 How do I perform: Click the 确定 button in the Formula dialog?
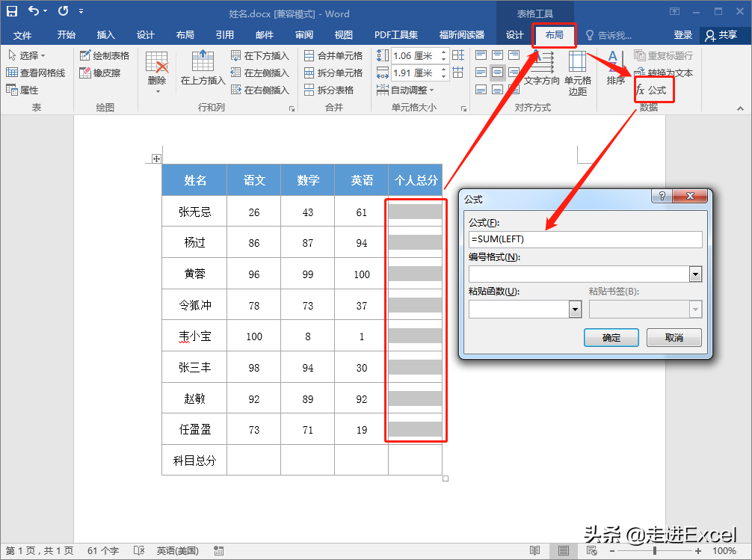coord(611,337)
